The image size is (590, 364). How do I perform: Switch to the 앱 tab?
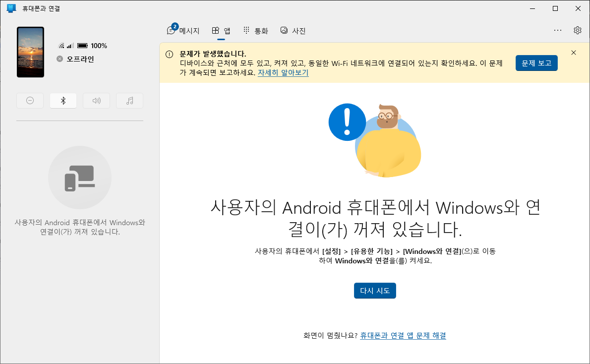coord(221,30)
